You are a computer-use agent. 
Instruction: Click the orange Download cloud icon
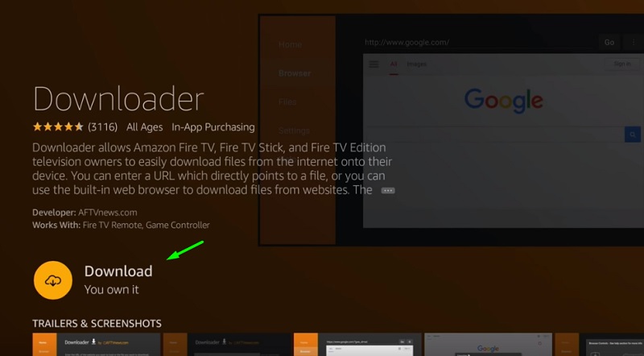tap(53, 280)
